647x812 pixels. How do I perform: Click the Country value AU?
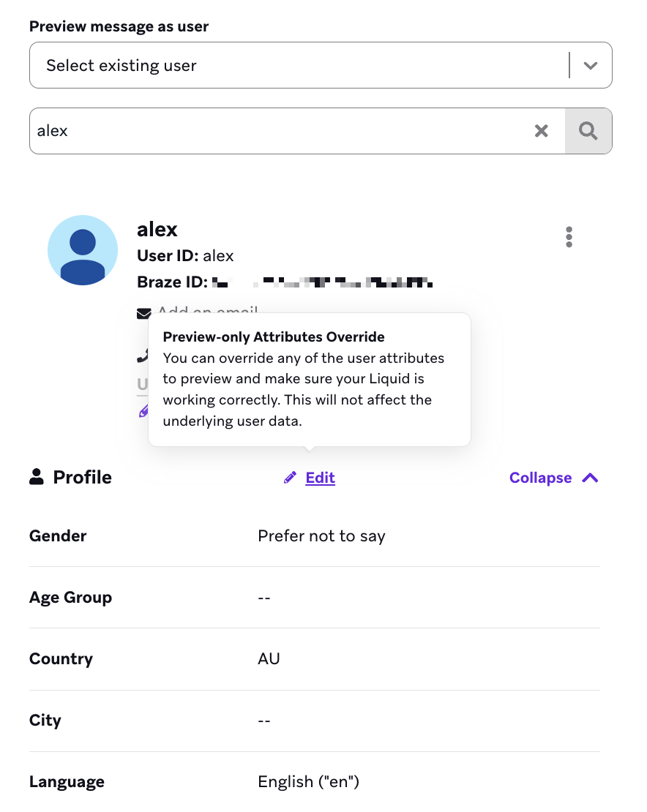269,658
